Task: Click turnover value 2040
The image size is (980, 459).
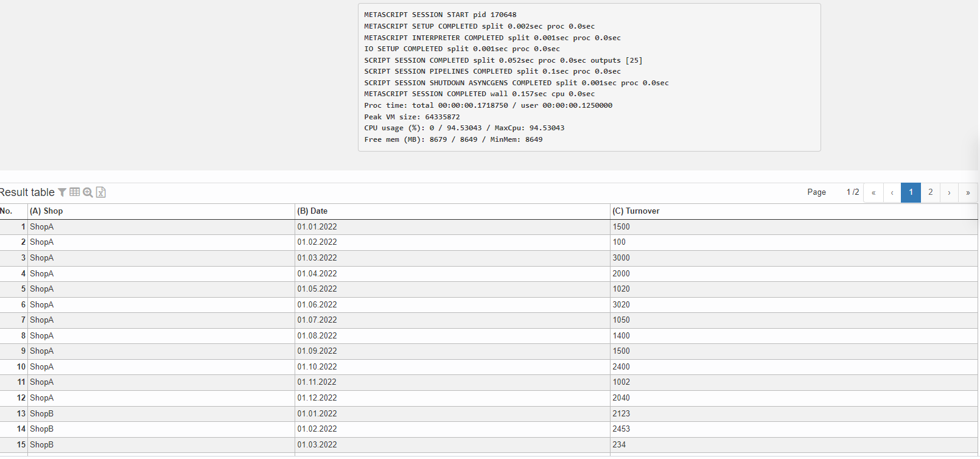Action: (x=621, y=398)
